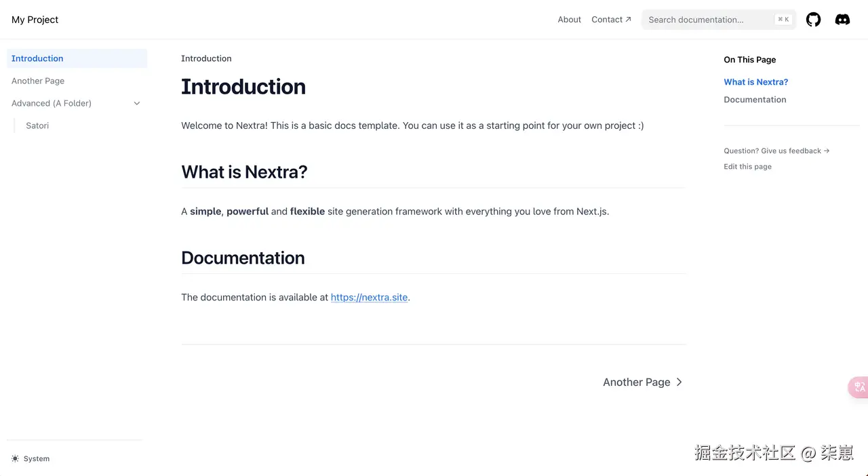Open the About menu item
Image resolution: width=868 pixels, height=476 pixels.
[569, 20]
